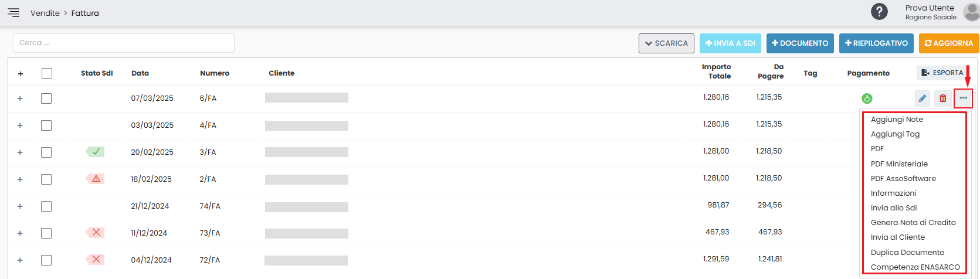Open the hamburger navigation menu
Screen dimensions: 980x279
coord(13,12)
